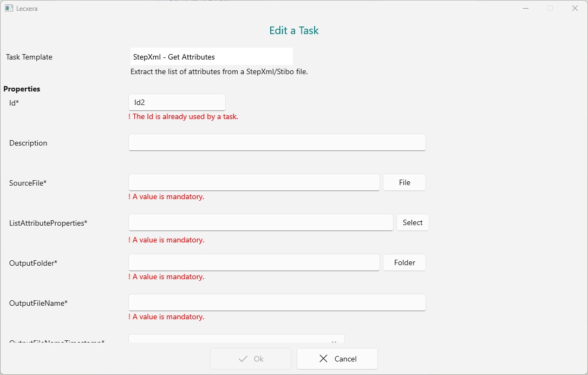Close the Edit a Task window
This screenshot has height=375, width=588.
click(575, 8)
